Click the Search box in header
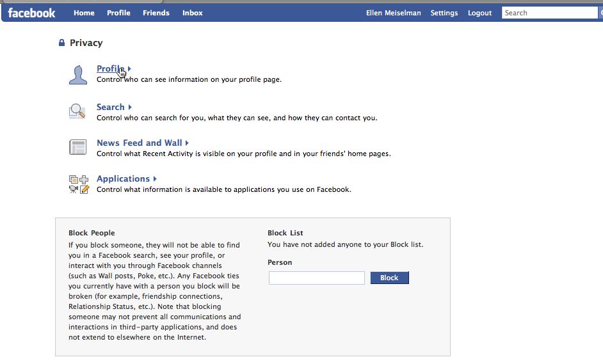This screenshot has width=603, height=364. (x=549, y=13)
